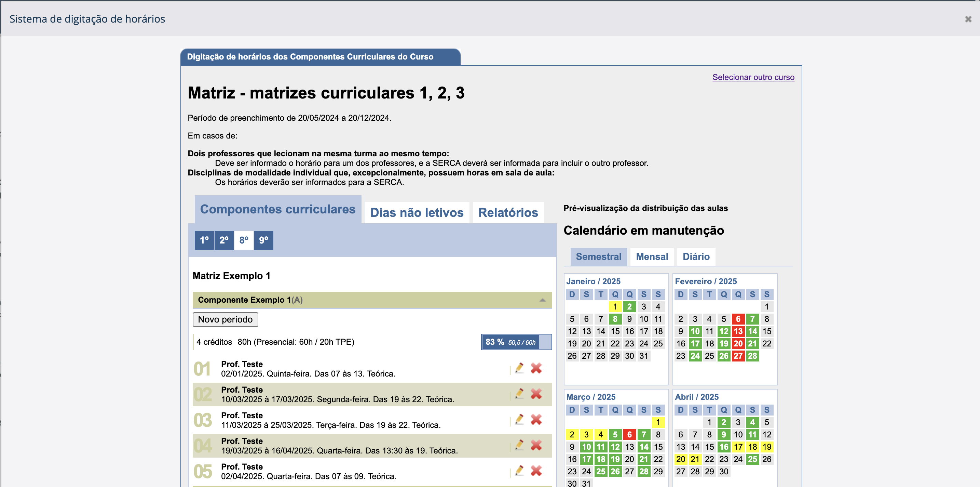The height and width of the screenshot is (487, 980).
Task: Switch to Mensal calendar view
Action: click(652, 256)
